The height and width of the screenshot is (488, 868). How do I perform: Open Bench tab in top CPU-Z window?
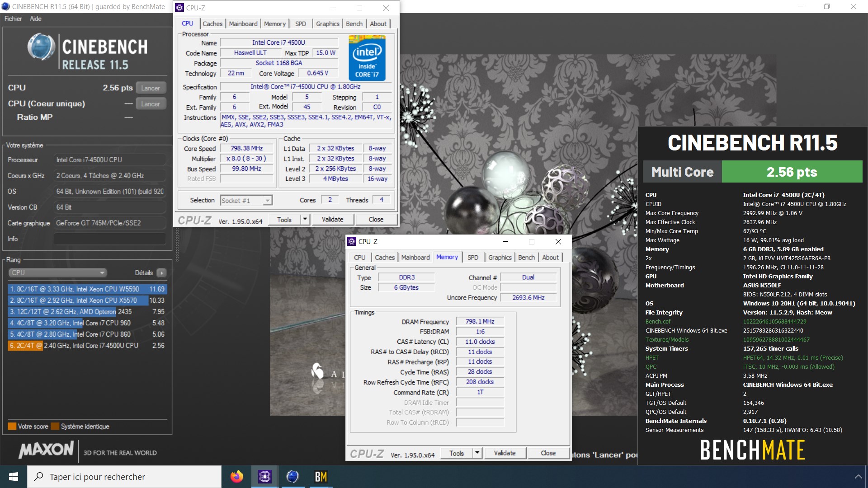354,23
